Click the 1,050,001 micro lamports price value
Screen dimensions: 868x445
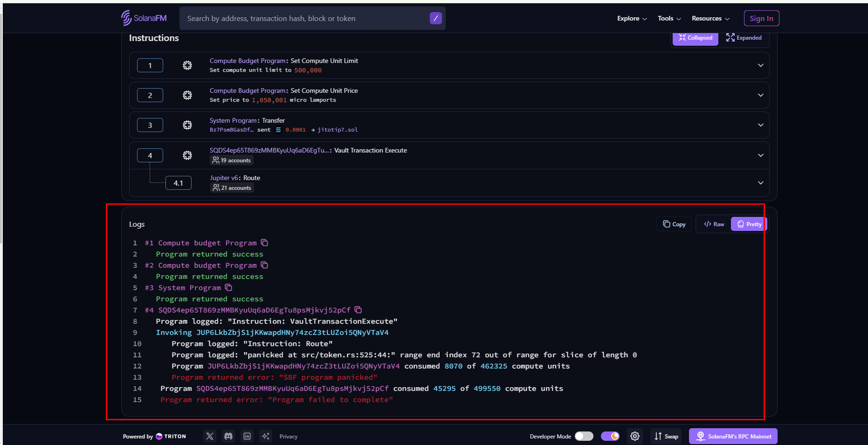pyautogui.click(x=269, y=100)
